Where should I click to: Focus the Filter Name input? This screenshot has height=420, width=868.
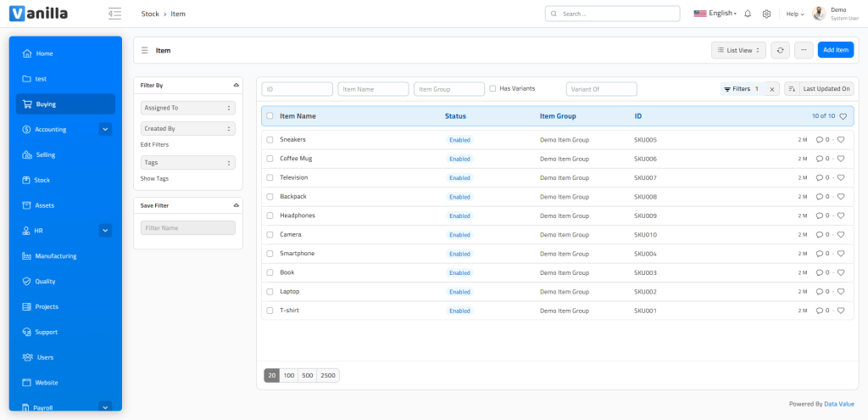[x=187, y=227]
